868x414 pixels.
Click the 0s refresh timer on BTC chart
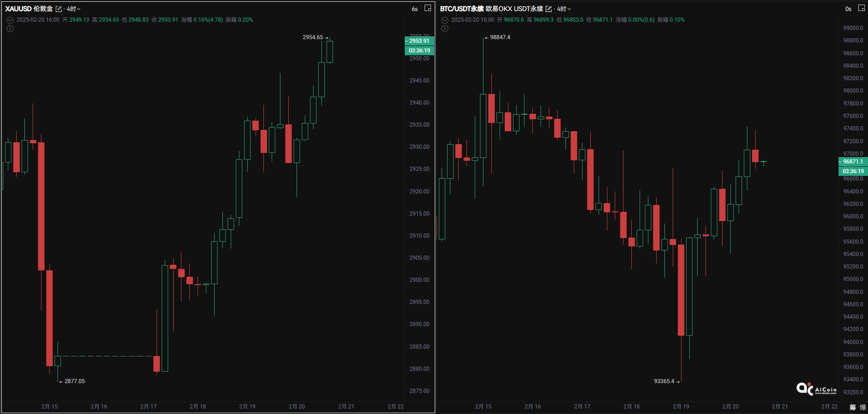pos(848,9)
